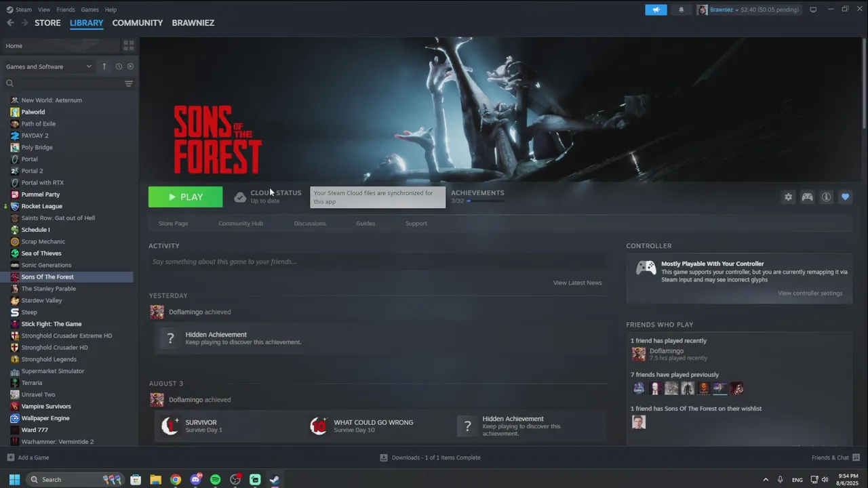The image size is (868, 488).
Task: Open the Help menu
Action: pos(111,9)
